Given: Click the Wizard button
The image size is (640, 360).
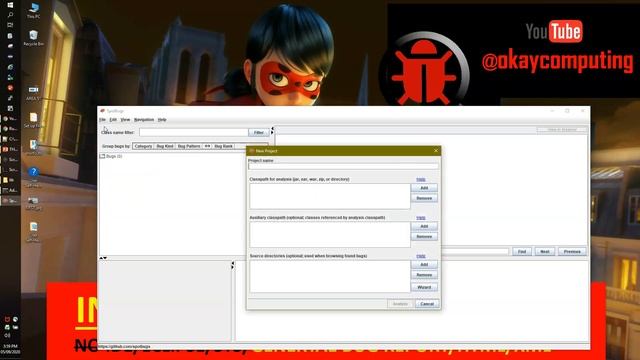Looking at the screenshot, I should [424, 287].
